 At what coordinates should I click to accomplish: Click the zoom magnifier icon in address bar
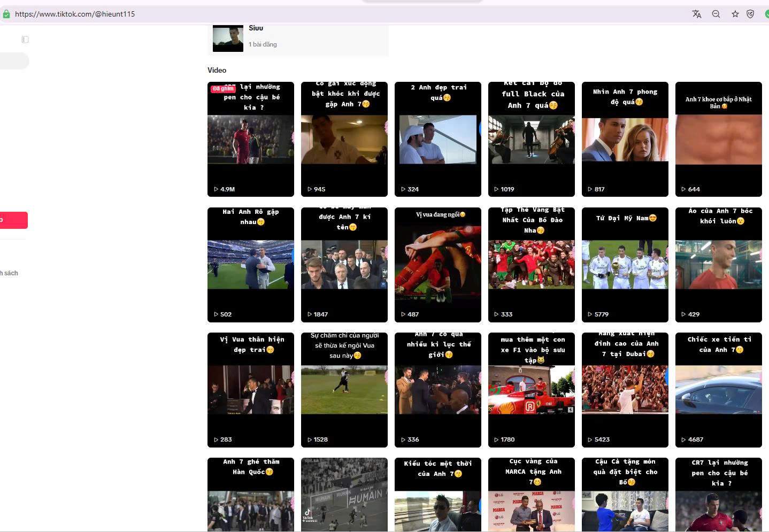point(716,14)
